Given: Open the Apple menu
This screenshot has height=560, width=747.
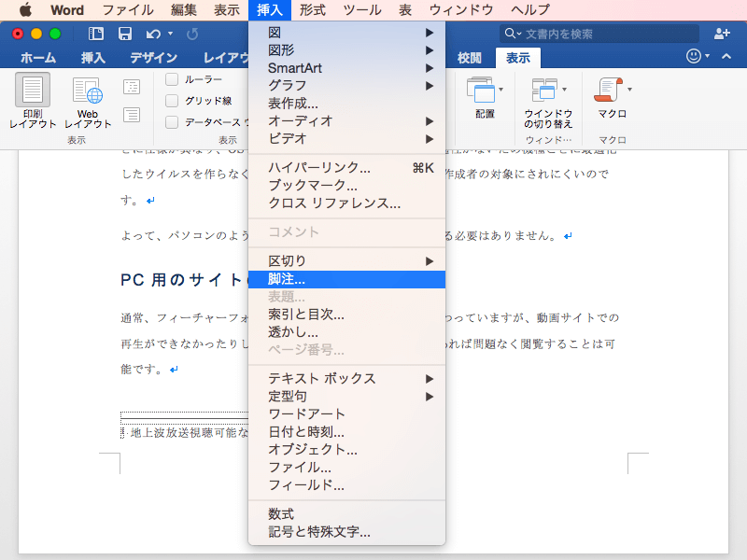Looking at the screenshot, I should click(x=26, y=9).
